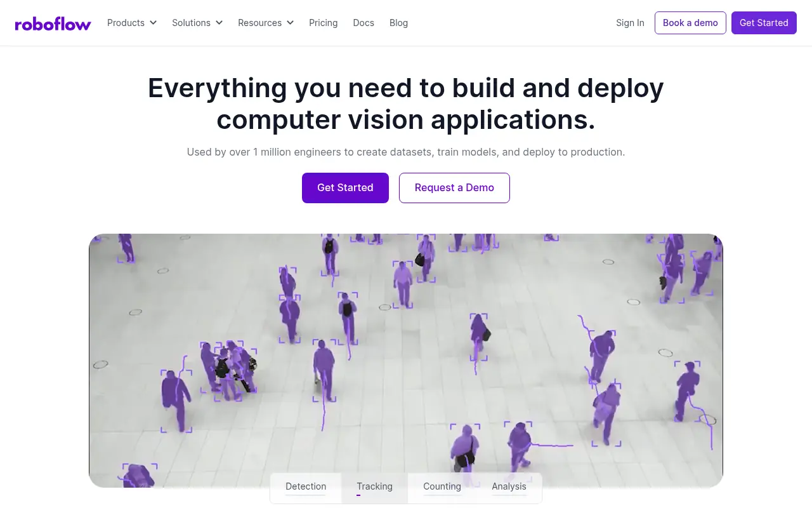Click the Sign In link
Image resolution: width=812 pixels, height=508 pixels.
[x=630, y=23]
